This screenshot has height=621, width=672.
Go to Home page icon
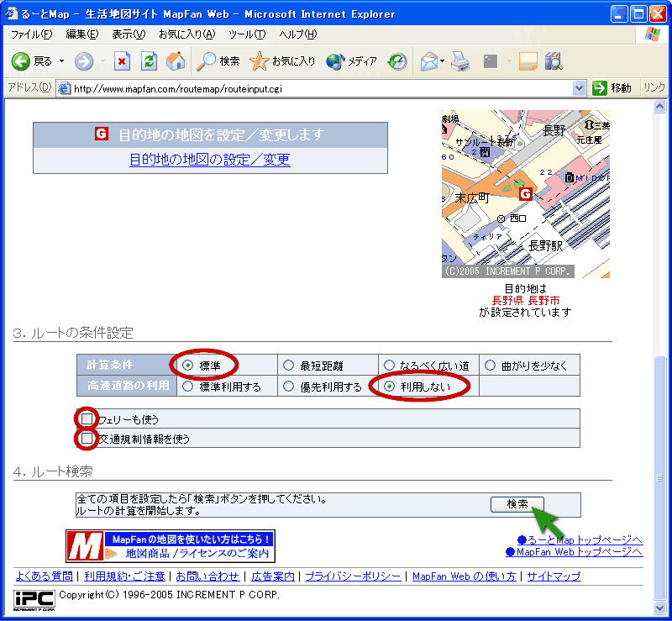176,61
